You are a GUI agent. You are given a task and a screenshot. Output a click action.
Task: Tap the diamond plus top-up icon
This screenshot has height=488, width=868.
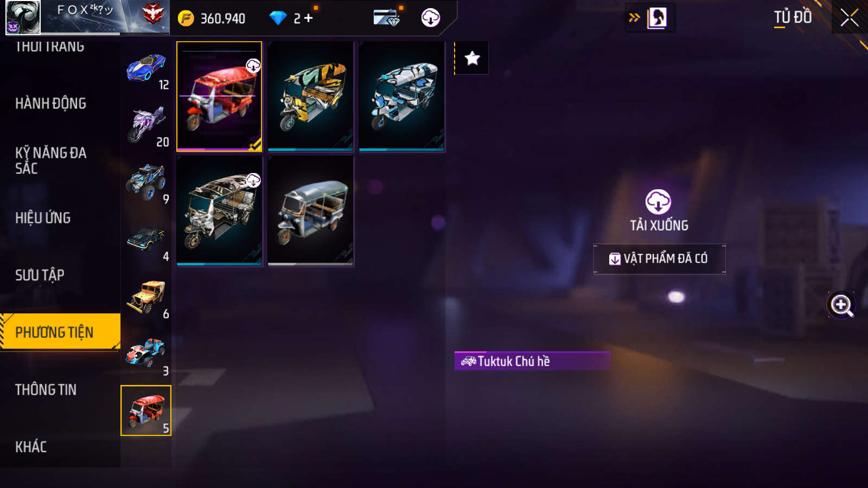(309, 18)
